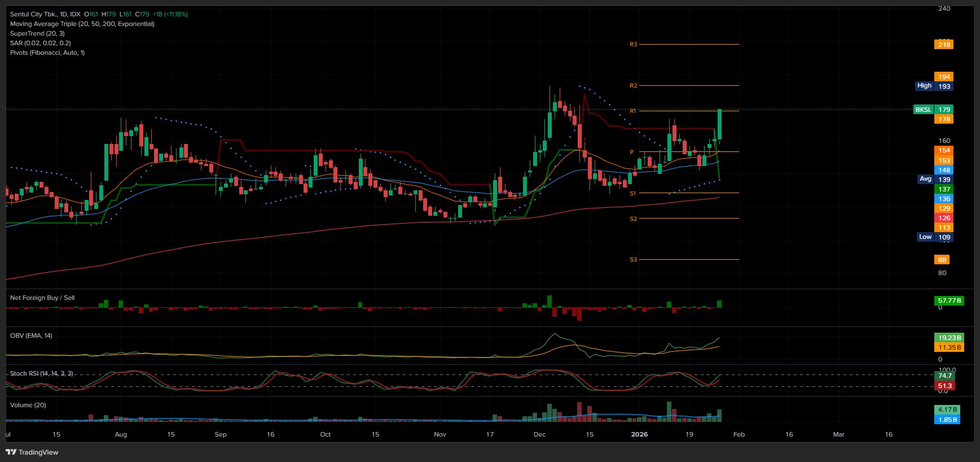980x462 pixels.
Task: Click the TradingView logo icon
Action: click(x=11, y=452)
